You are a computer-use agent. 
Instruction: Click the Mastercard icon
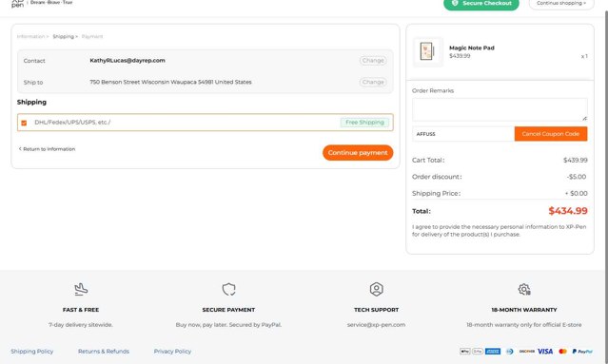(562, 352)
